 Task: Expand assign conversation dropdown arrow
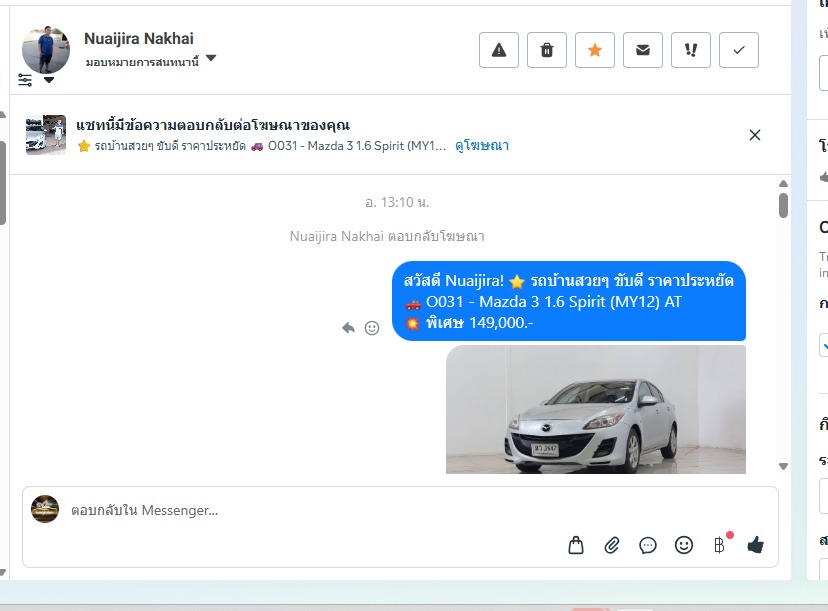click(211, 58)
